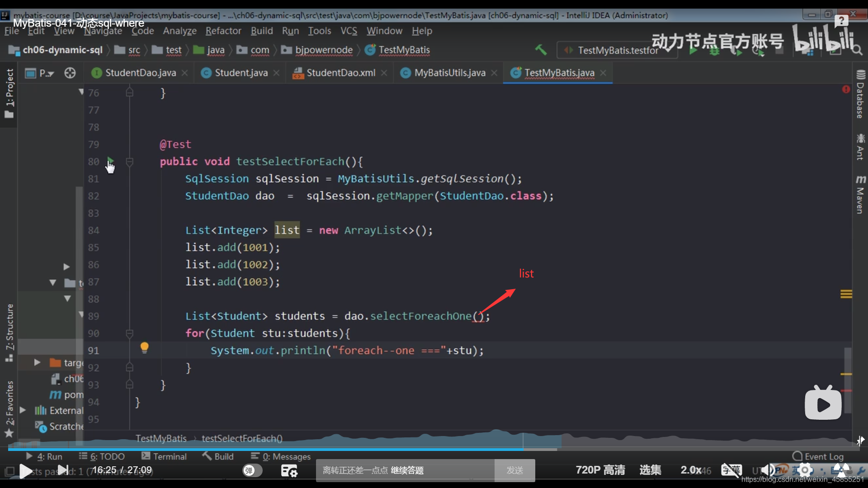This screenshot has height=488, width=868.
Task: Click the danmaku comment input field
Action: click(x=405, y=470)
